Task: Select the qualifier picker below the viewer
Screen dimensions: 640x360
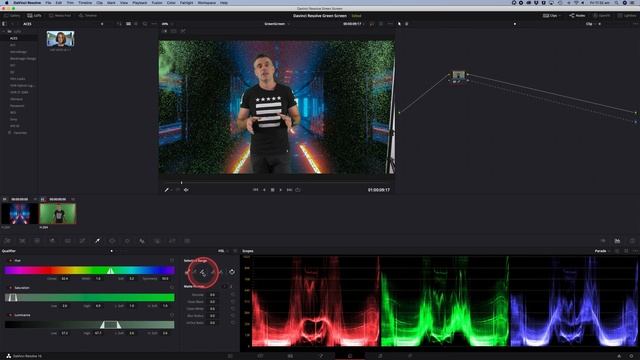Action: coord(167,190)
